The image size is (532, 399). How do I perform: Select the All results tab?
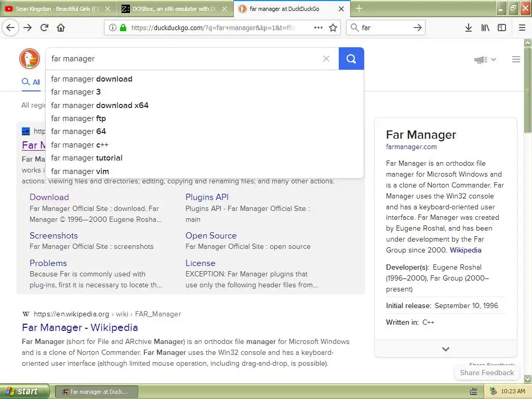pyautogui.click(x=31, y=82)
